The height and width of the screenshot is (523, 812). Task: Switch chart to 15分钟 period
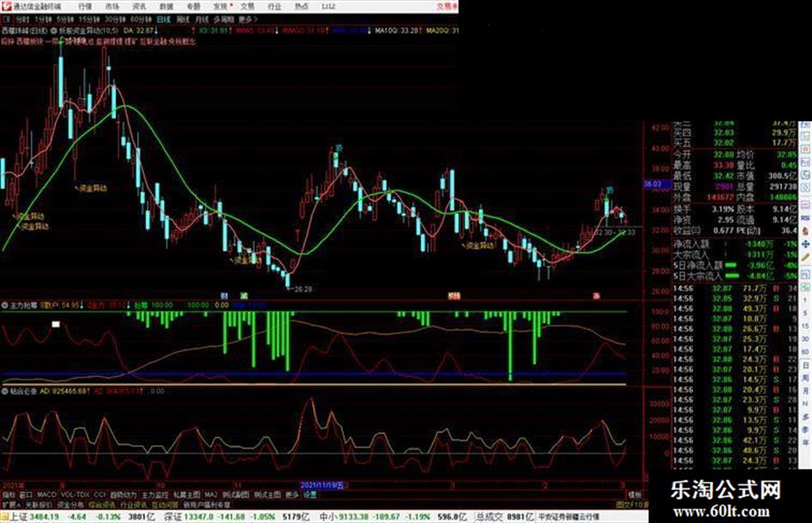pyautogui.click(x=89, y=19)
